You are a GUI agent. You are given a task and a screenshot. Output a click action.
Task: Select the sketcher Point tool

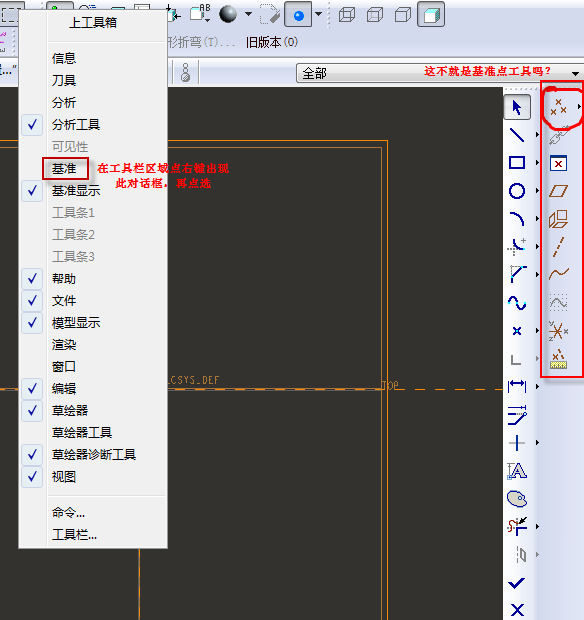[x=517, y=331]
